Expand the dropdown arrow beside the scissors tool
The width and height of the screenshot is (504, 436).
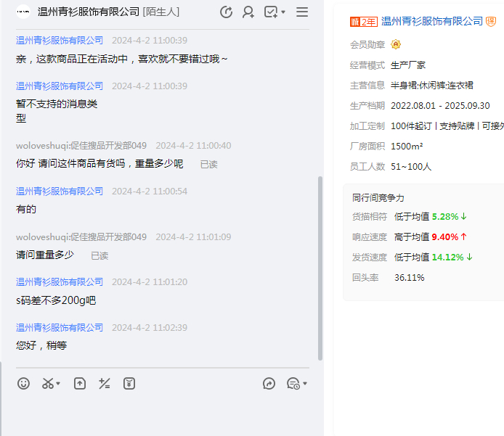point(58,384)
